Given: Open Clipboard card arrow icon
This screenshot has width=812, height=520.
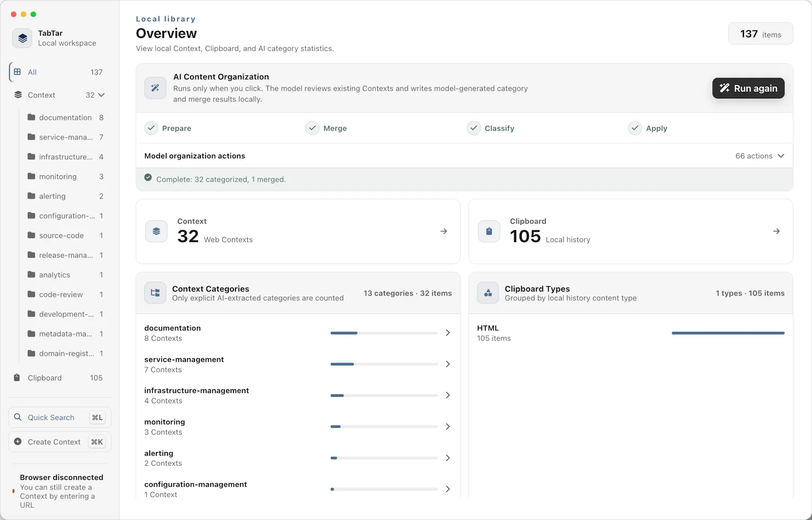Looking at the screenshot, I should pyautogui.click(x=776, y=231).
